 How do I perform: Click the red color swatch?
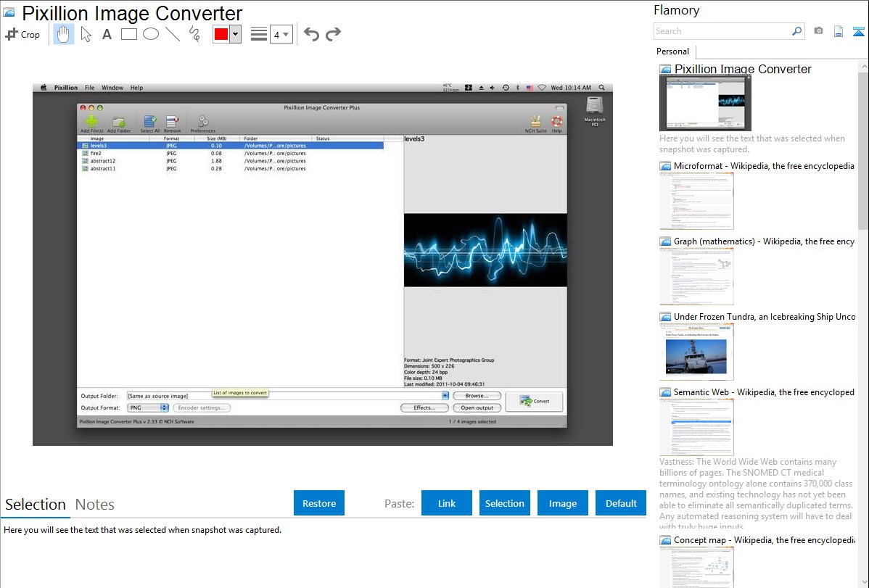[x=221, y=34]
